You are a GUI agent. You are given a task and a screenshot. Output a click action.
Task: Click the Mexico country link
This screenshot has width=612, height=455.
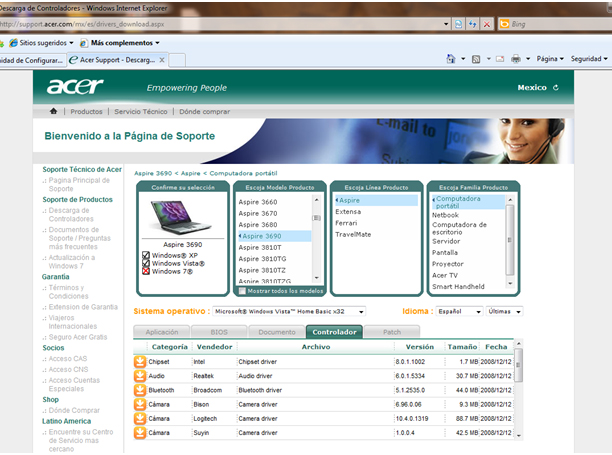pos(532,87)
